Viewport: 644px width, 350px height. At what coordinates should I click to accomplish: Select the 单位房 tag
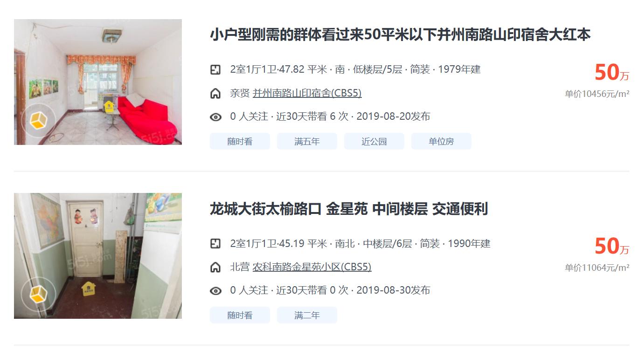click(441, 141)
